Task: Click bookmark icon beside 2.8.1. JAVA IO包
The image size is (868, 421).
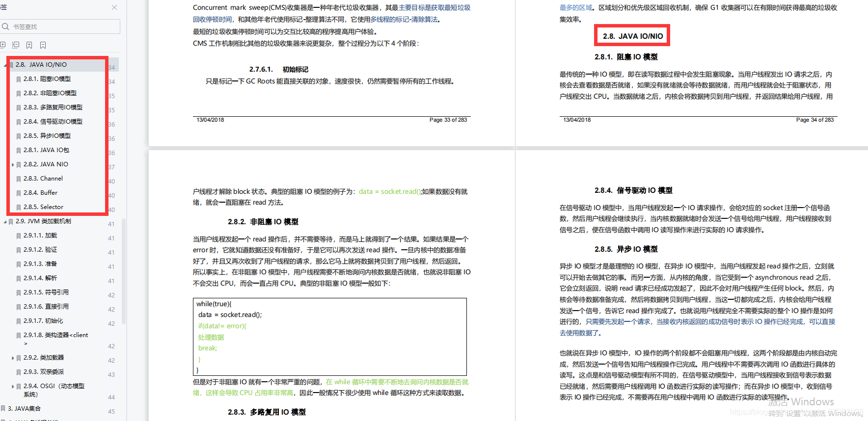Action: coord(19,150)
